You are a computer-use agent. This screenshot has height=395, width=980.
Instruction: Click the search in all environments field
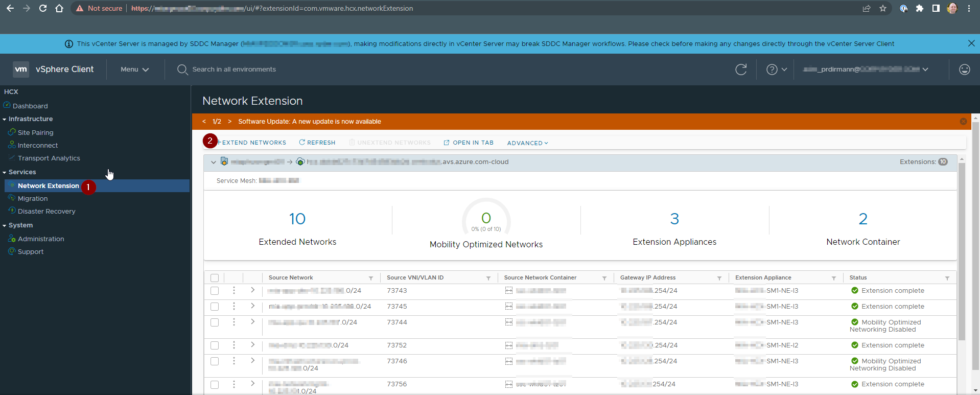[234, 69]
